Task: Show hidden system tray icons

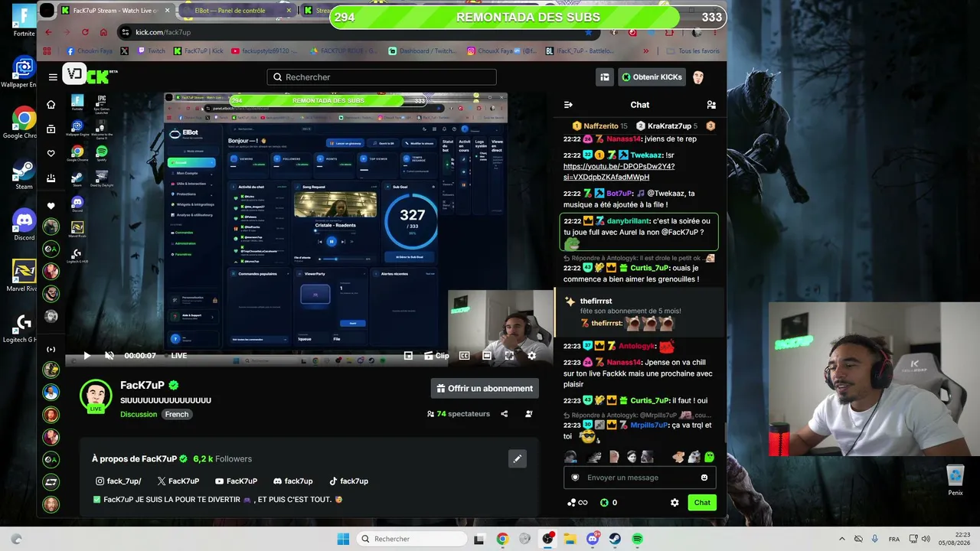Action: [x=842, y=539]
